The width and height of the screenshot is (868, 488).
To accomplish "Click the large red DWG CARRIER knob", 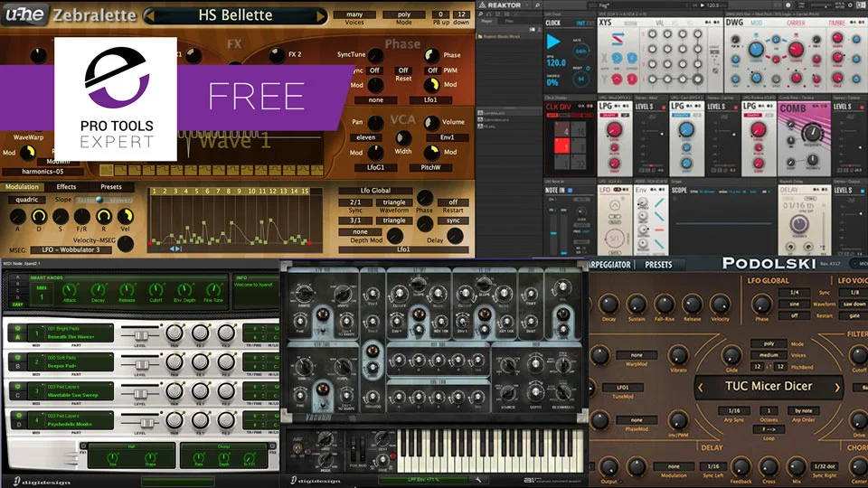I will (x=796, y=49).
